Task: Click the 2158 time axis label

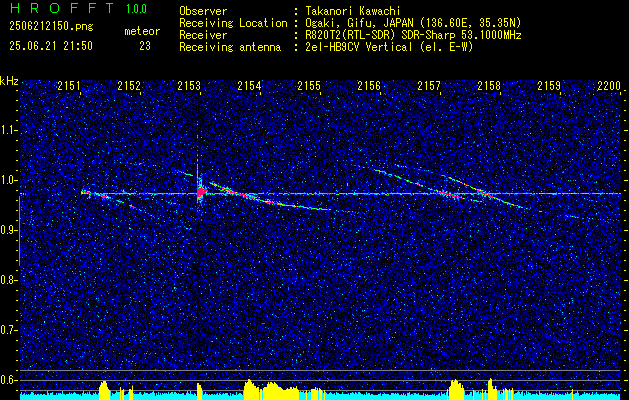Action: coord(489,86)
